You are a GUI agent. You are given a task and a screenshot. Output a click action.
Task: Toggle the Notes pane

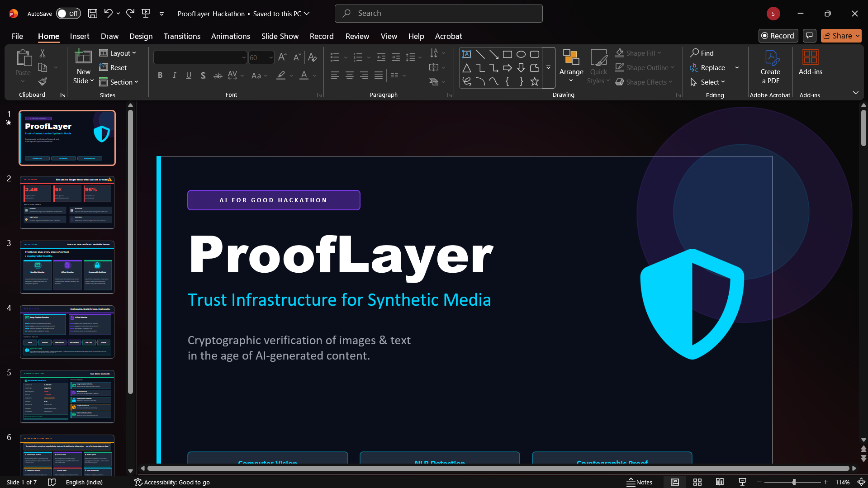[639, 482]
